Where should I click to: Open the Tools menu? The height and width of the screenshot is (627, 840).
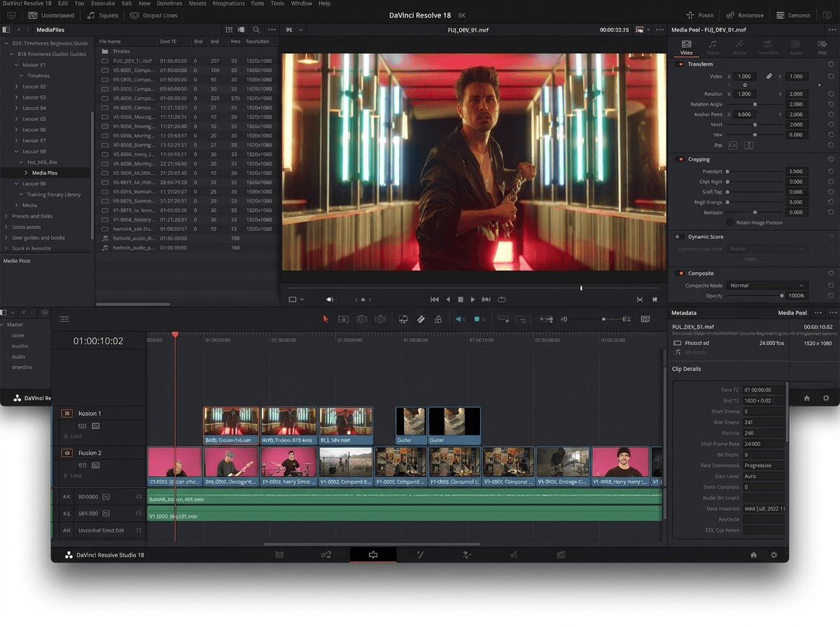tap(278, 3)
